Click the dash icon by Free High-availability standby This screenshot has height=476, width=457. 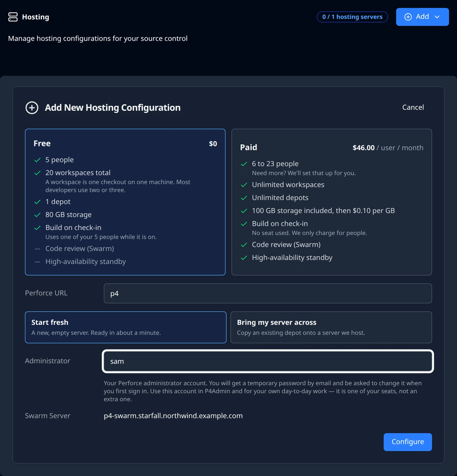[x=37, y=262]
